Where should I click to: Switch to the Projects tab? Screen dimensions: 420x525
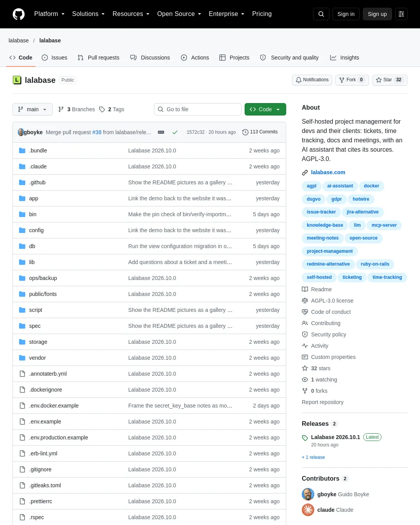[x=234, y=58]
